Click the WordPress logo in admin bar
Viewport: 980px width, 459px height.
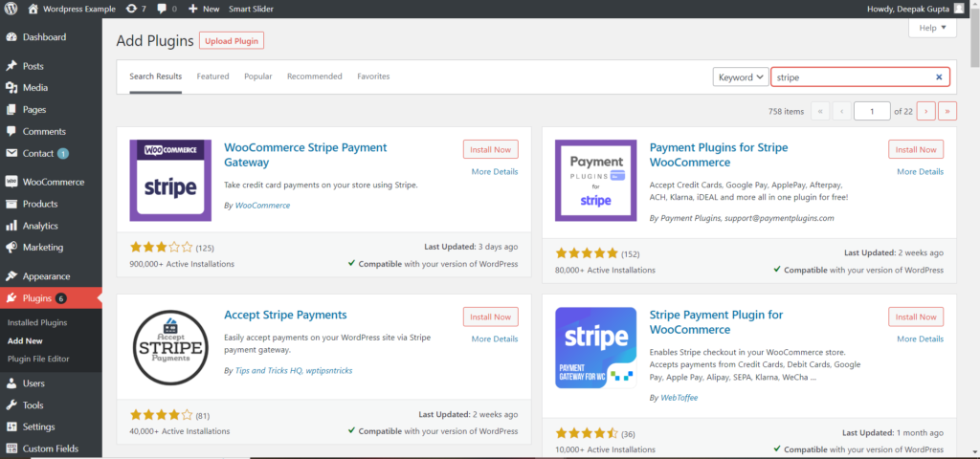[11, 9]
